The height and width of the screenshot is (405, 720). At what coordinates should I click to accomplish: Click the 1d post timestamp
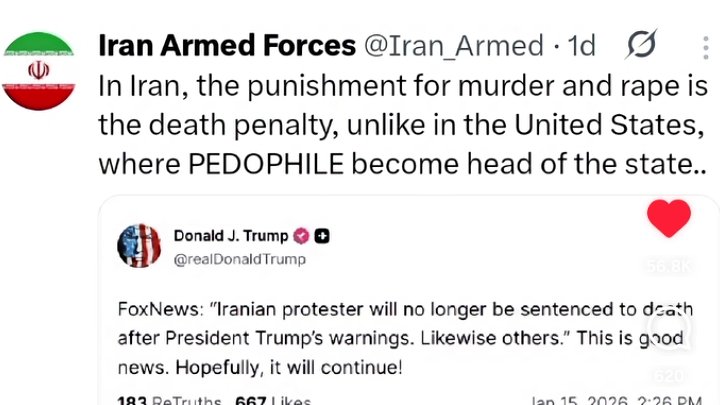(581, 46)
